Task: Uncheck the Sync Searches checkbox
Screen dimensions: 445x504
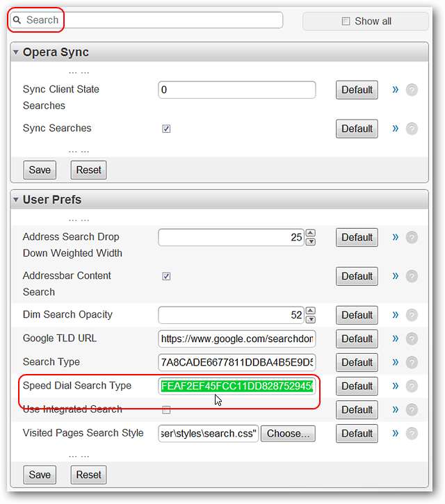Action: click(166, 129)
